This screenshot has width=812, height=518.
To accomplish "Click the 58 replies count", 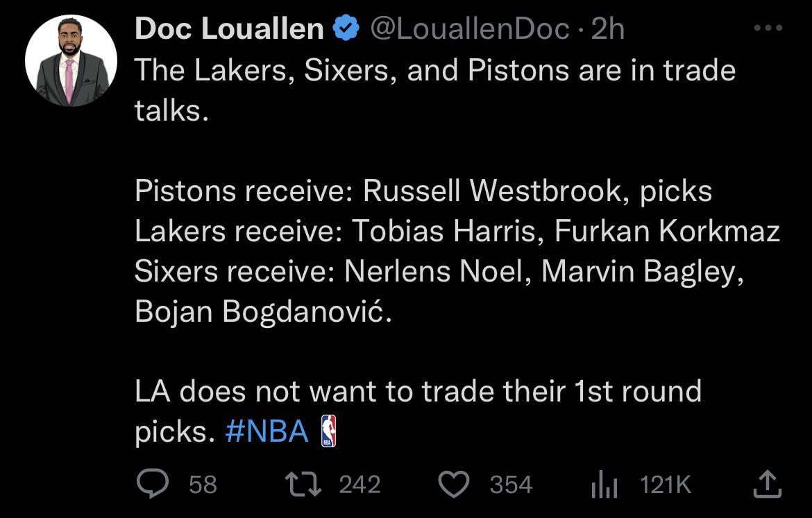I will [203, 485].
